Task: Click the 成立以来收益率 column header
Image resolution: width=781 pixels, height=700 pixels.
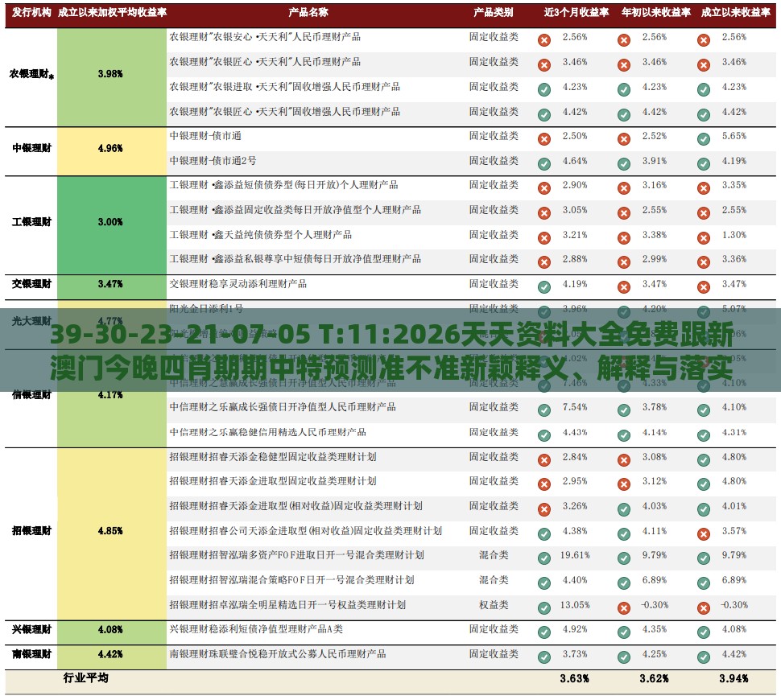Action: [736, 12]
